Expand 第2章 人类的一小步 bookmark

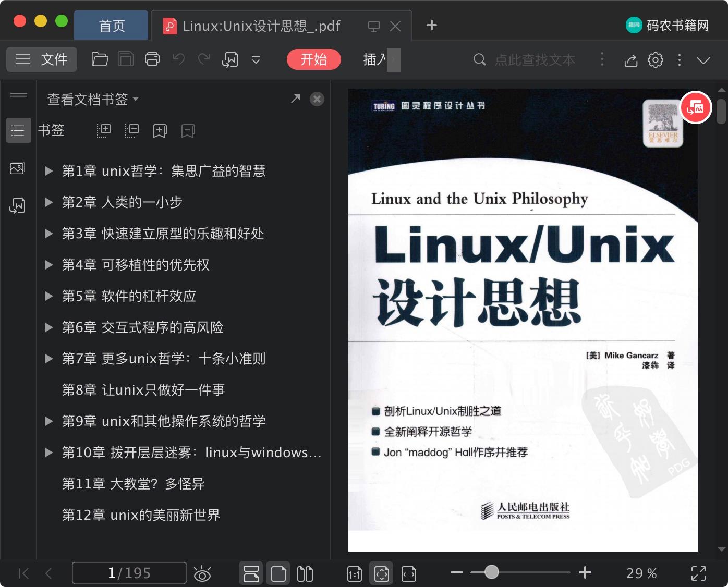(49, 202)
